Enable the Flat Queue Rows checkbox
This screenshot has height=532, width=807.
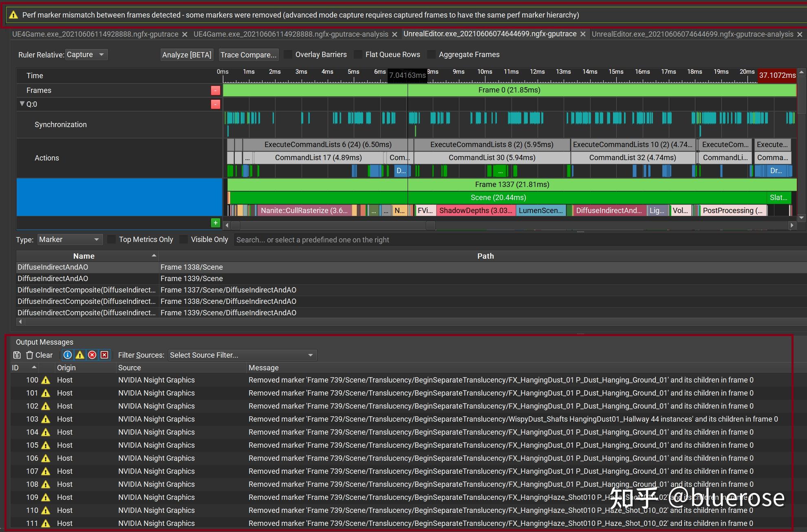click(x=358, y=55)
